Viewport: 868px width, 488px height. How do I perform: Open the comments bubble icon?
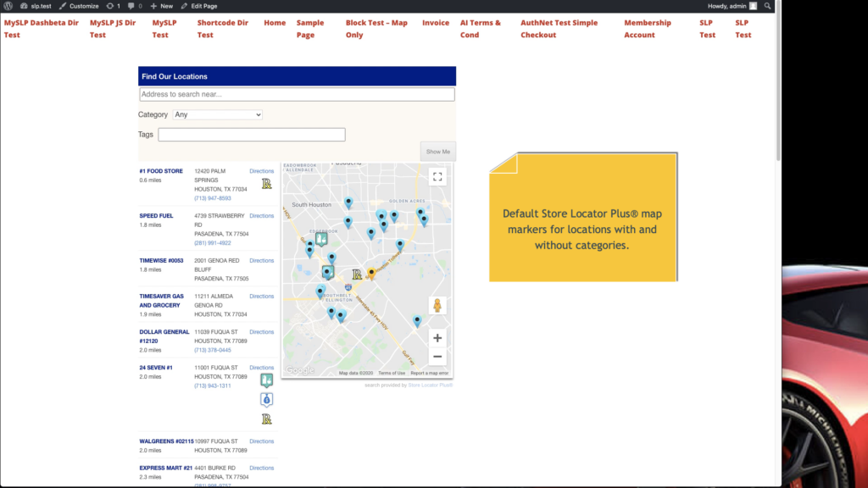pos(131,6)
